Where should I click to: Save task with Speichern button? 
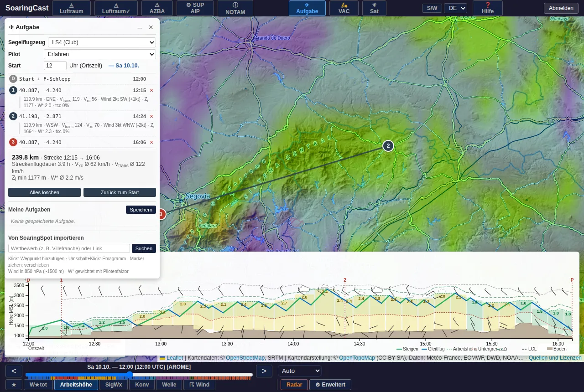(x=141, y=210)
